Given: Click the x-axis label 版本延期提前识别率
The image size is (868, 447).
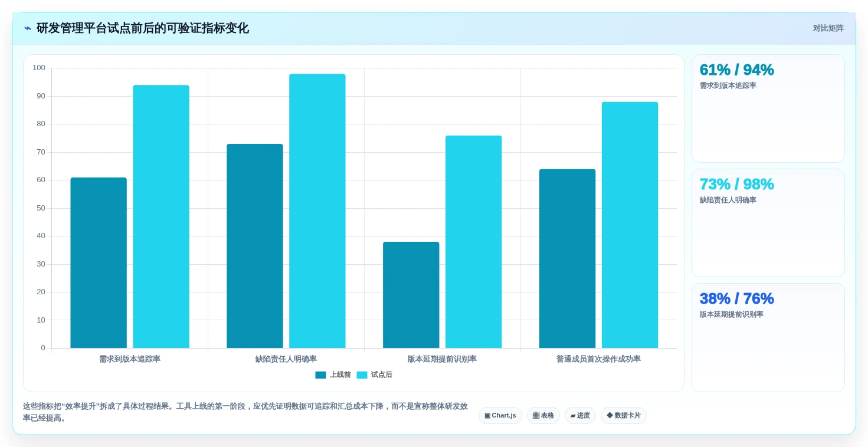Looking at the screenshot, I should [443, 359].
